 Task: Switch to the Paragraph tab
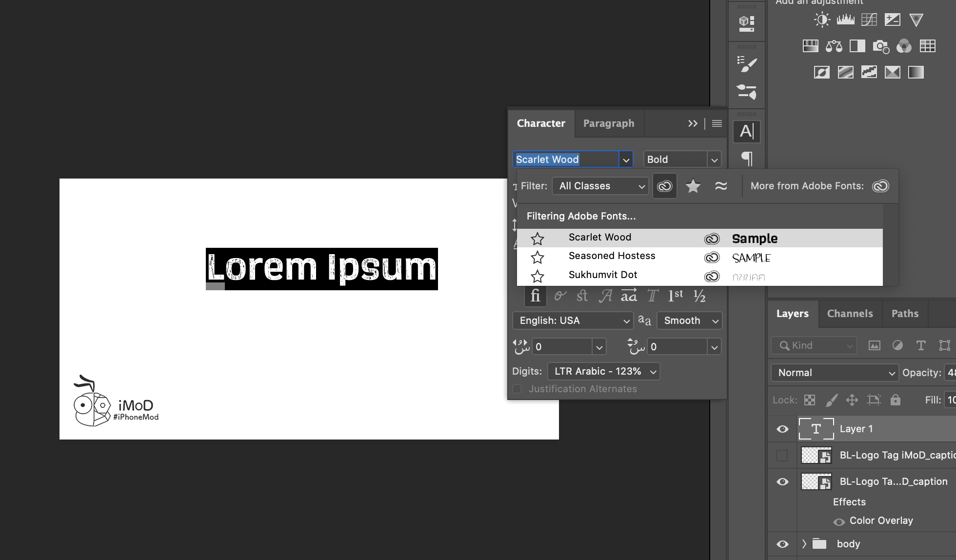608,123
